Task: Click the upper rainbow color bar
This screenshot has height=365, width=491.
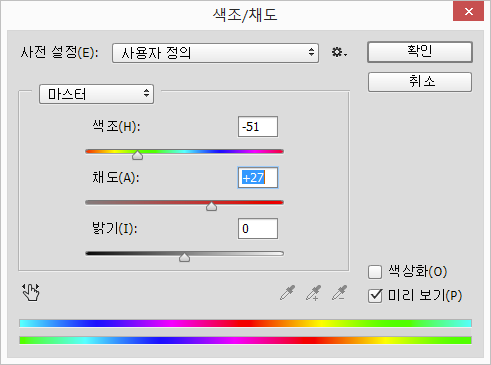Action: point(245,323)
